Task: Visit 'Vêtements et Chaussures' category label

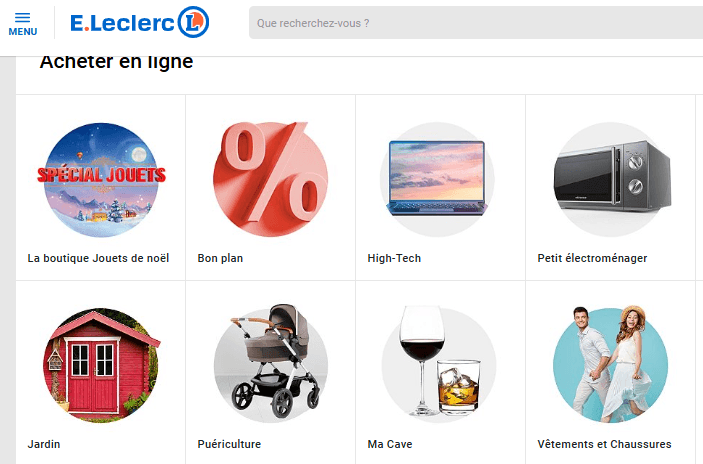Action: pos(604,444)
